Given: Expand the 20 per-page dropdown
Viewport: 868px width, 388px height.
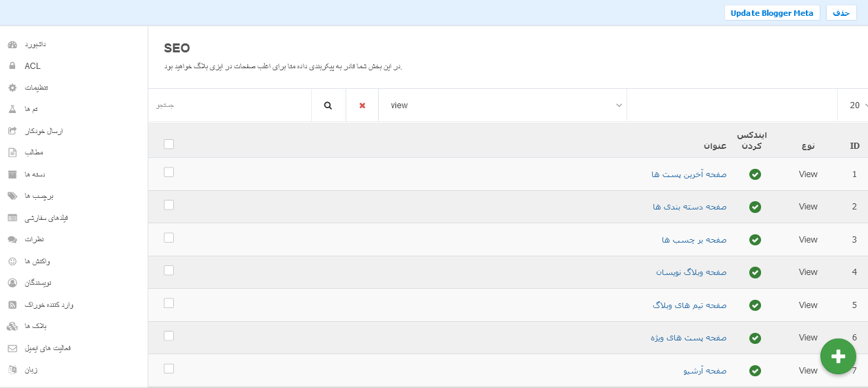Looking at the screenshot, I should point(853,105).
